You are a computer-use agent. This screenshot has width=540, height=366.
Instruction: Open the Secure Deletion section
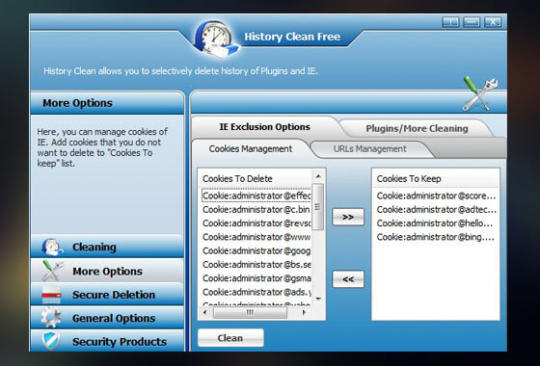[x=107, y=294]
